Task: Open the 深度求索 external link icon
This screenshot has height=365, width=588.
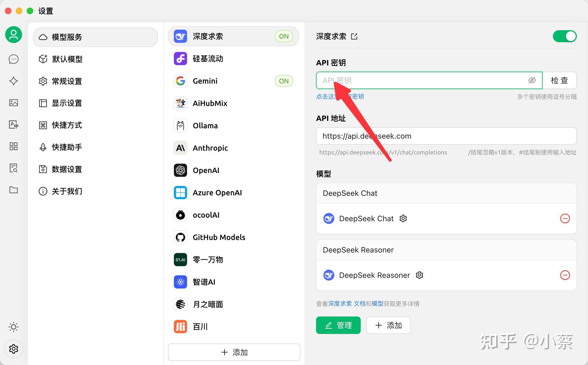Action: click(x=354, y=36)
